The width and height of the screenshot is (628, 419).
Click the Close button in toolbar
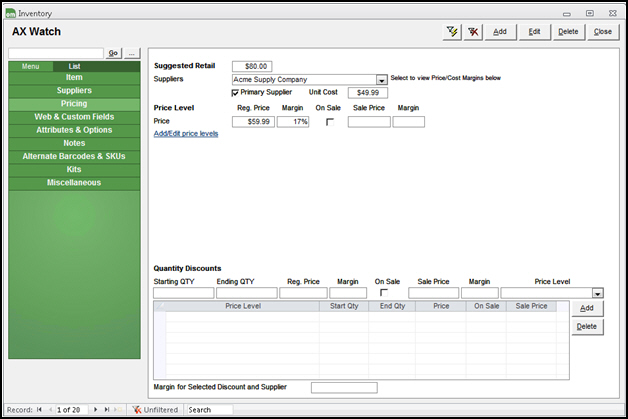pos(603,32)
